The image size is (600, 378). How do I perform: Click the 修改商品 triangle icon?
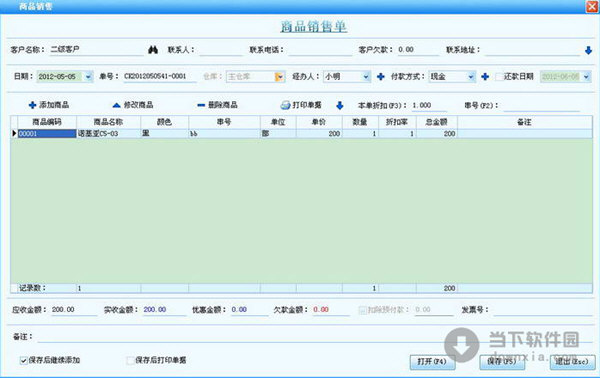(116, 105)
